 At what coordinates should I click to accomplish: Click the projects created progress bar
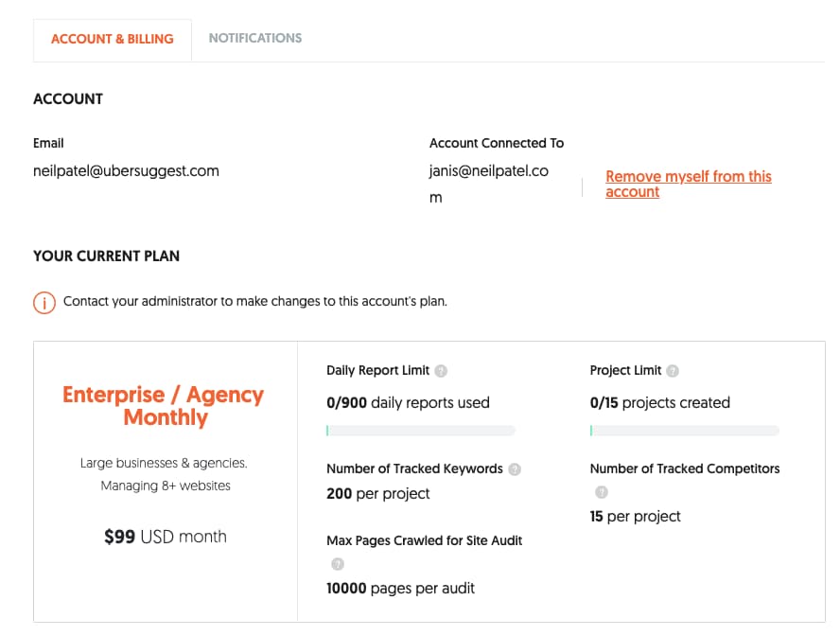[x=684, y=431]
